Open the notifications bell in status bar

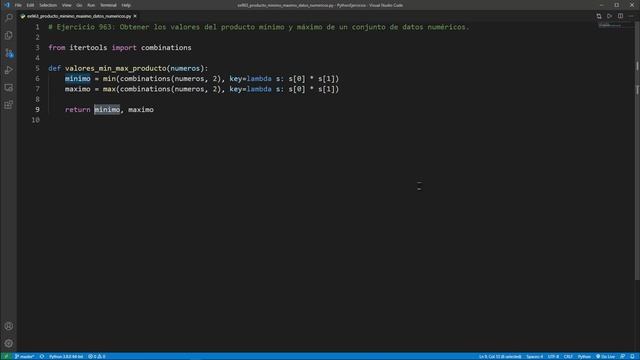pos(632,356)
